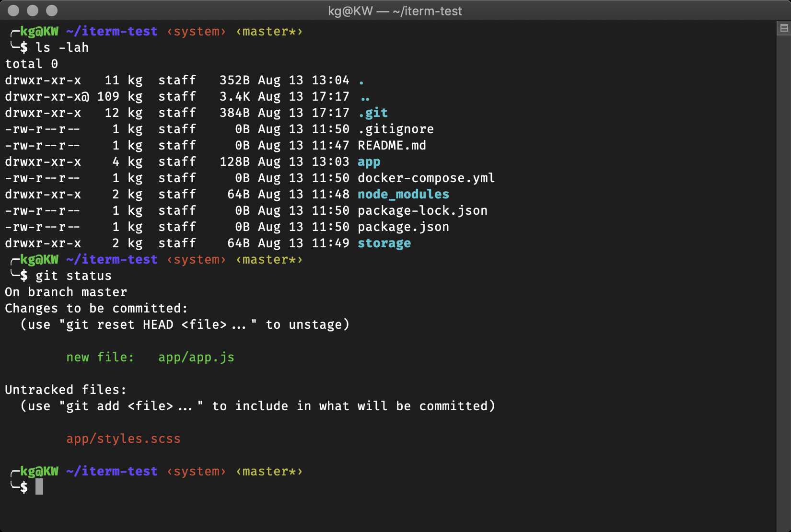Image resolution: width=791 pixels, height=532 pixels.
Task: Click the node_modules directory entry
Action: pos(403,195)
